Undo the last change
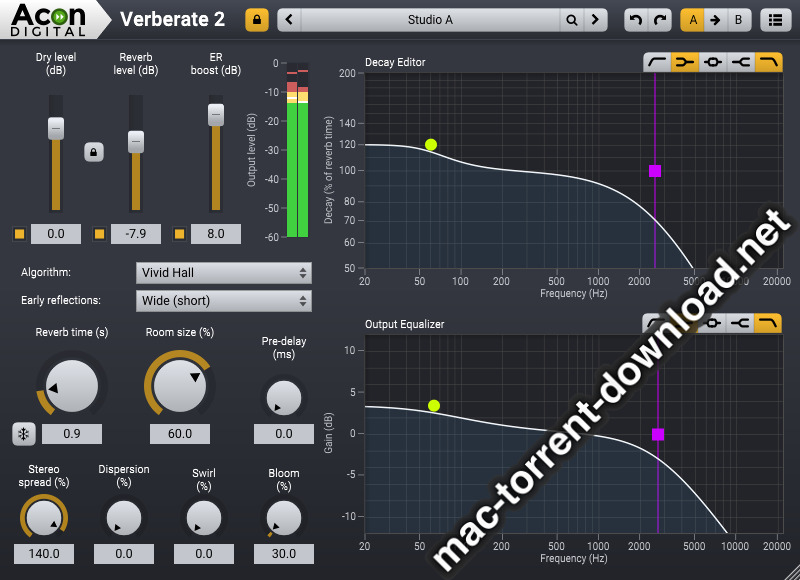The width and height of the screenshot is (800, 580). coord(636,20)
